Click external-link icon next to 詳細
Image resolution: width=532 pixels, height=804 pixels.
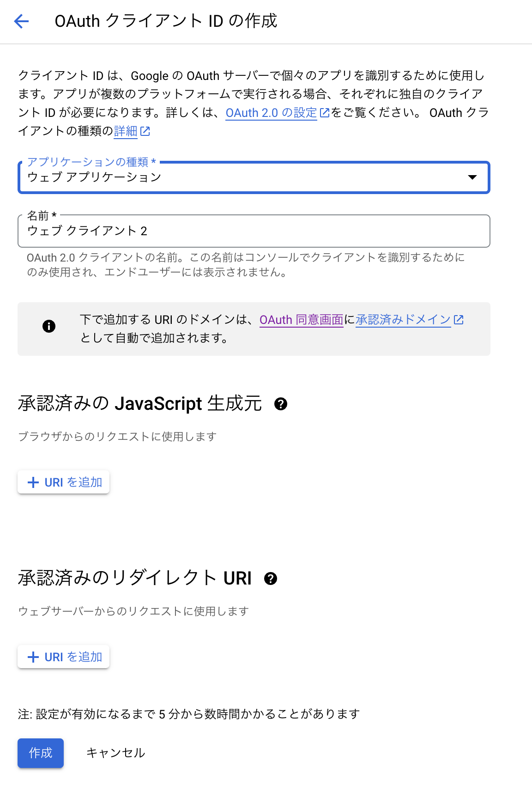click(145, 131)
